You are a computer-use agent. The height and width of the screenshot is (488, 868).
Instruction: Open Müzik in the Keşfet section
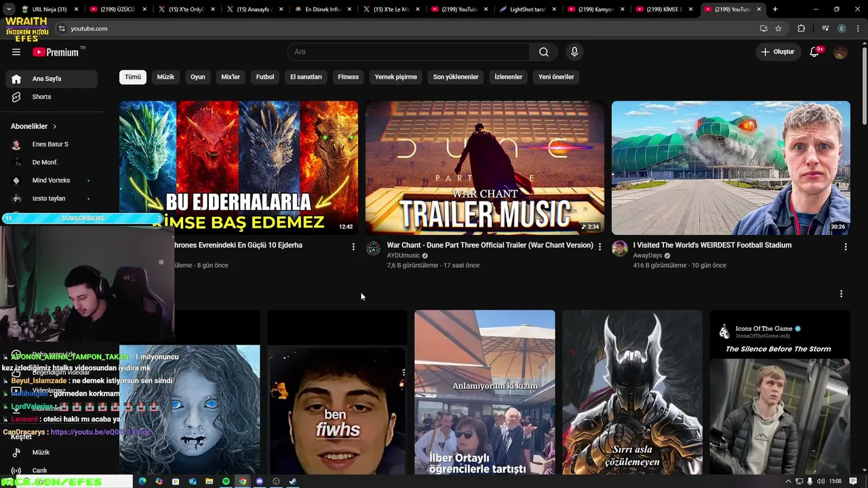52,452
